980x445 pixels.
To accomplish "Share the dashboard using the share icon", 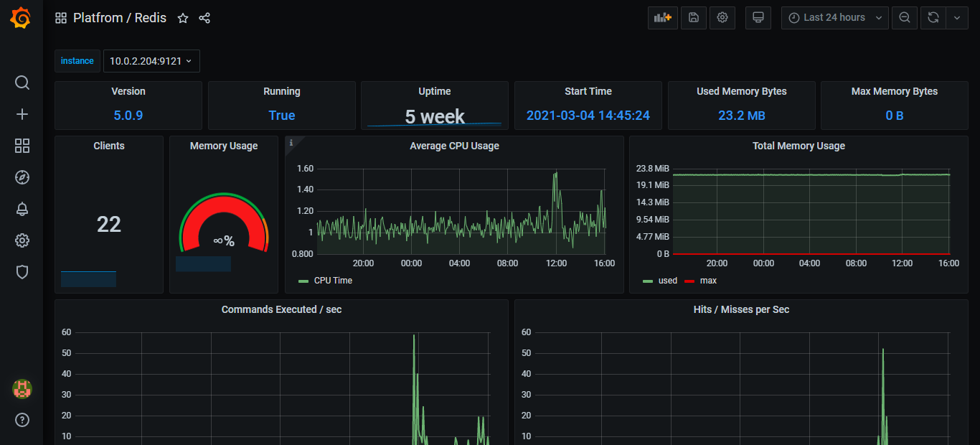I will pyautogui.click(x=204, y=18).
